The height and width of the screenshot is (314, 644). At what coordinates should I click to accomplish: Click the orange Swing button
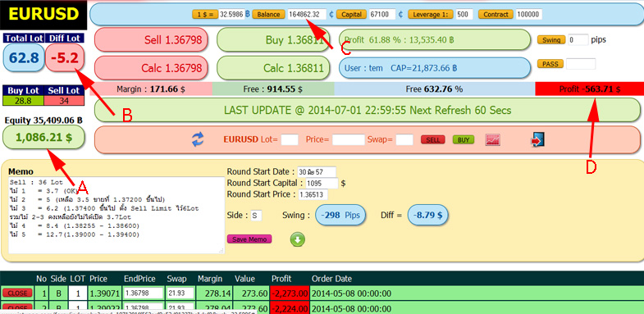[551, 40]
